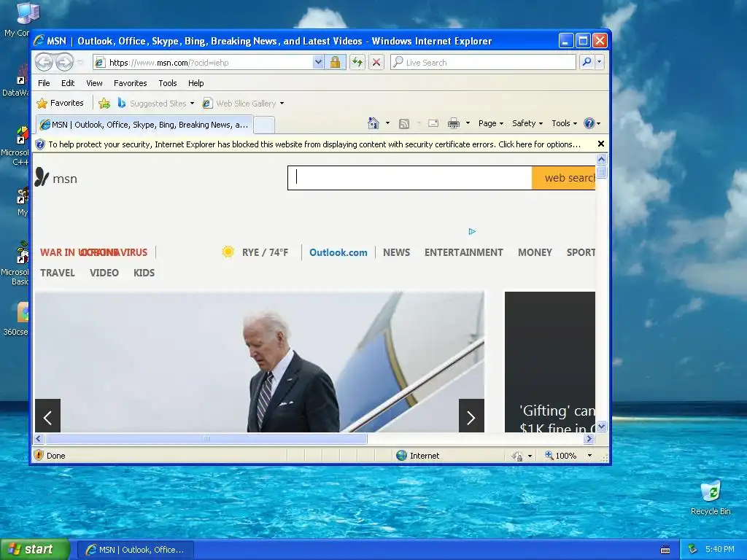Dismiss the security information bar
The image size is (747, 560).
tap(601, 144)
